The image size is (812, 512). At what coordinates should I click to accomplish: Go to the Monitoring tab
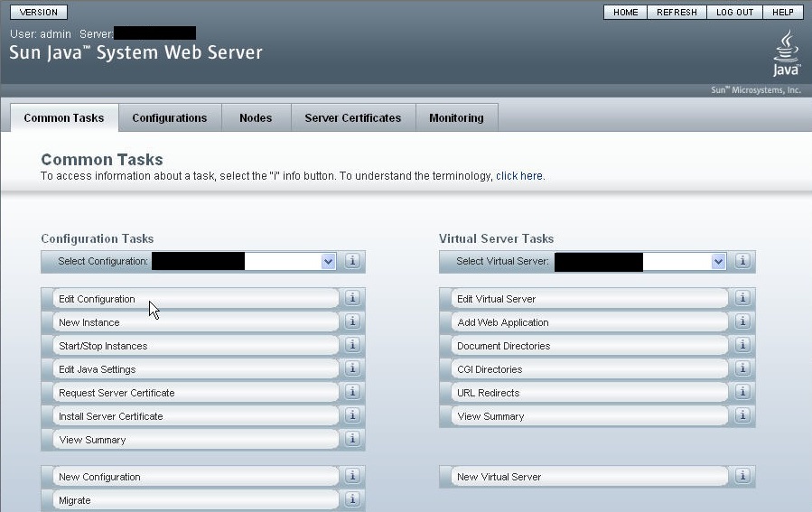pyautogui.click(x=456, y=118)
